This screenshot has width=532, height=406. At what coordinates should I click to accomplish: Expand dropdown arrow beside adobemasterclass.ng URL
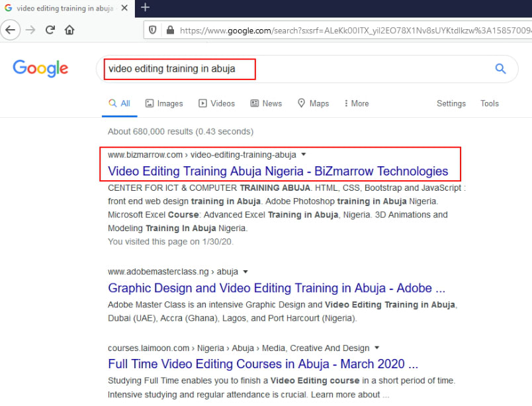click(245, 272)
